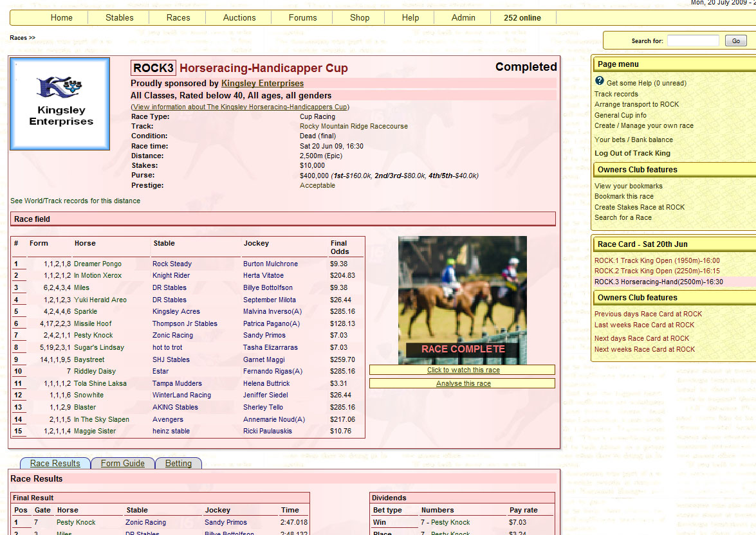
Task: Open Tampa Mudders stable link
Action: coord(177,383)
